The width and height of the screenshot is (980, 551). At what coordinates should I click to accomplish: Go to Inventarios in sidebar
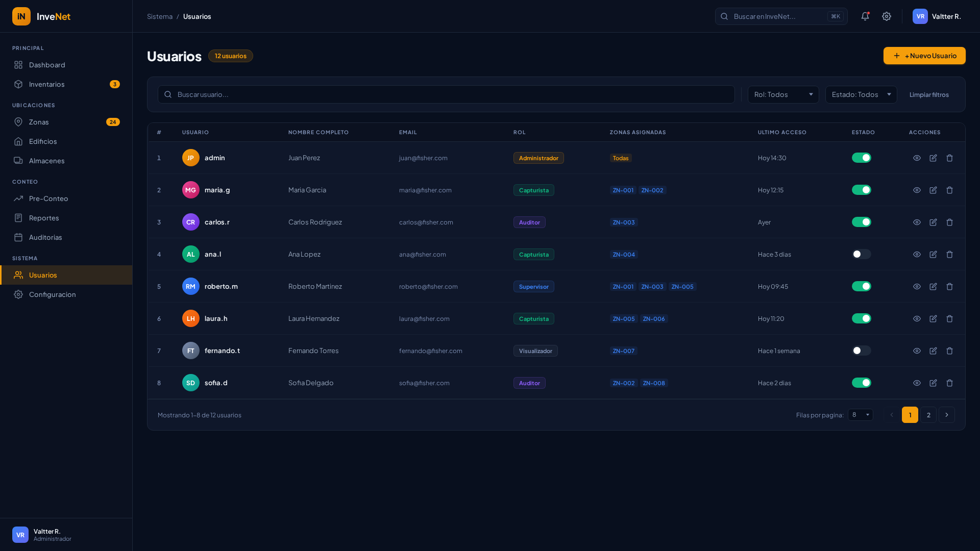point(47,84)
